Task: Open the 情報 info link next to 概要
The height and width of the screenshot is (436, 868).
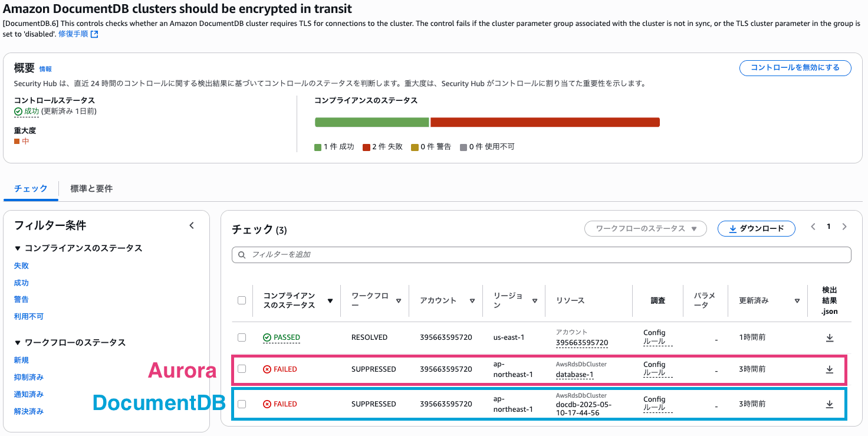Action: coord(45,69)
